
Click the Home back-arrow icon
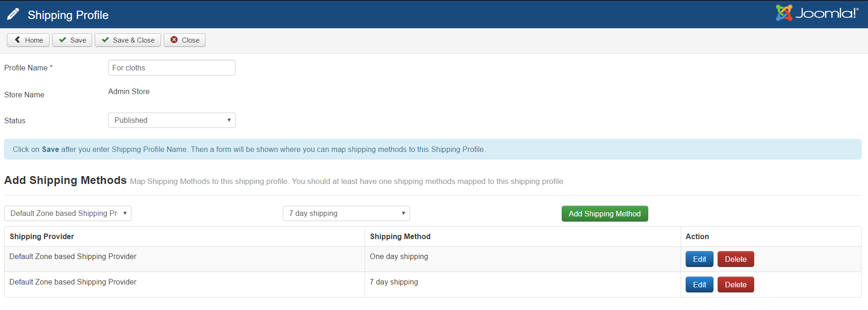tap(18, 40)
